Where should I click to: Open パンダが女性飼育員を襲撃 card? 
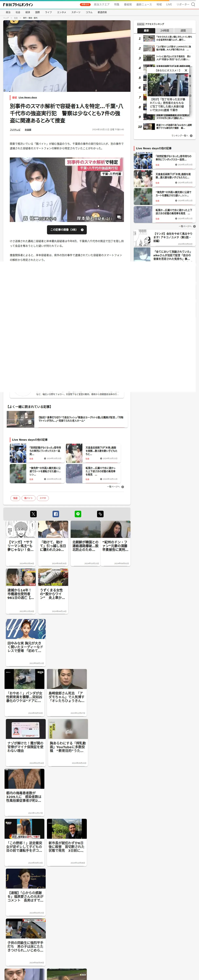pos(24,692)
